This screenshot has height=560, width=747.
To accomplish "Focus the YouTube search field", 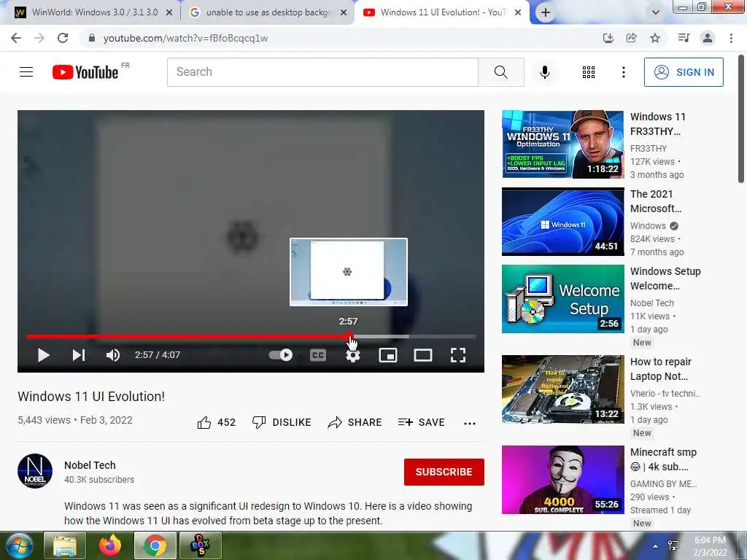I will tap(322, 72).
